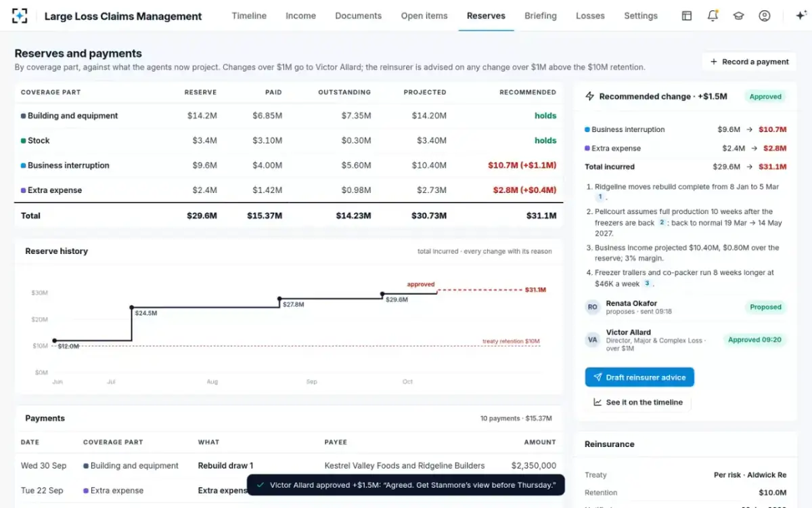Click the $6.85M paid value
812x508 pixels.
coord(267,116)
